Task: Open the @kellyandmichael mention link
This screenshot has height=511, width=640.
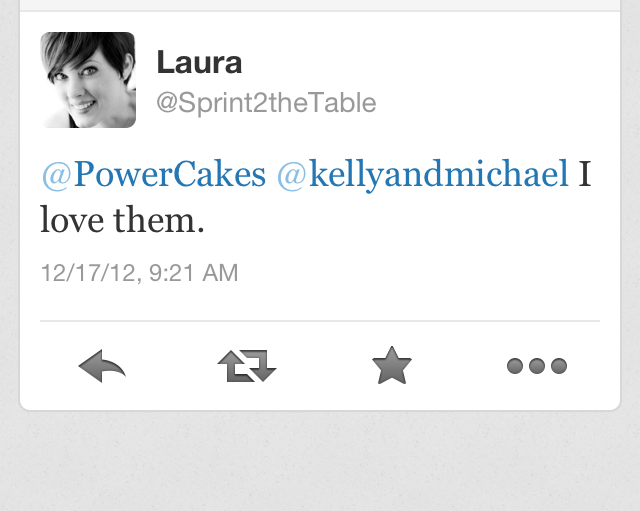Action: pyautogui.click(x=422, y=174)
